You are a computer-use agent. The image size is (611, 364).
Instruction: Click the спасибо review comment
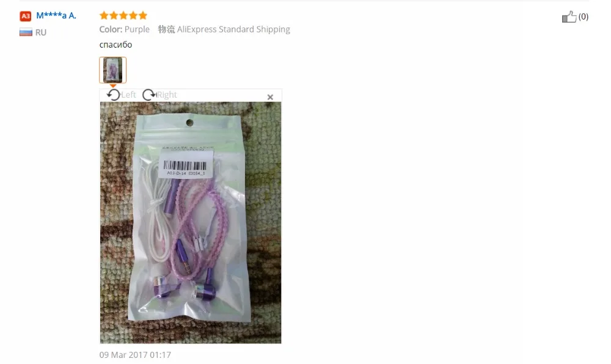(115, 45)
